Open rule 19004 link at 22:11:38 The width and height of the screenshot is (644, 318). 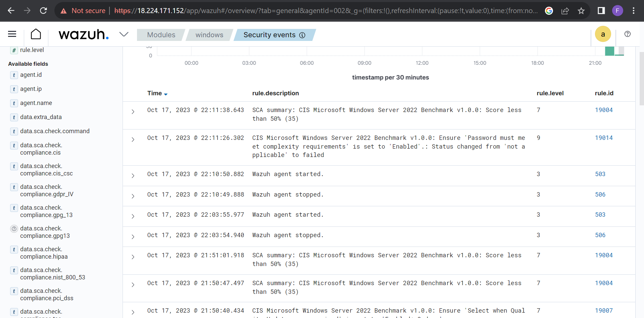pyautogui.click(x=604, y=110)
